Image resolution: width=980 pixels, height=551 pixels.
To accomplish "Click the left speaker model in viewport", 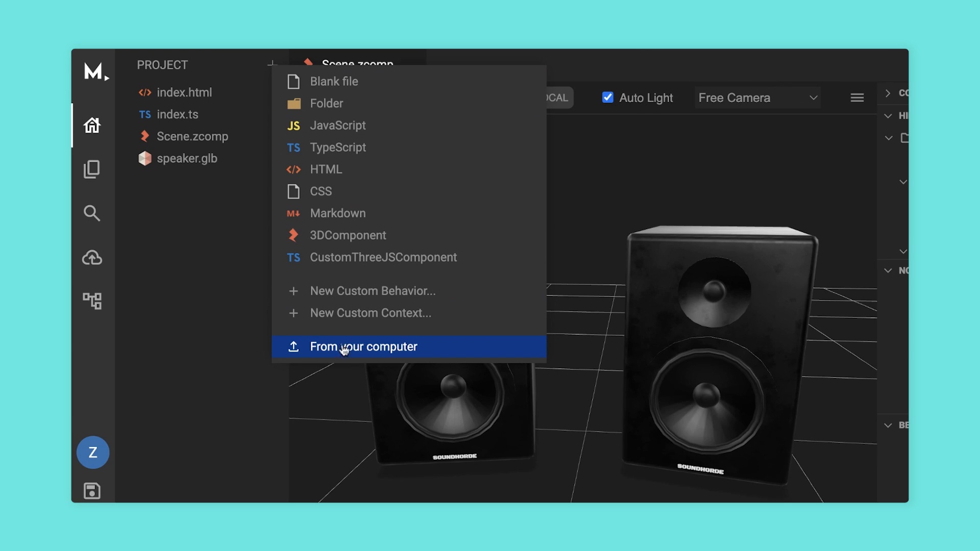I will [452, 413].
